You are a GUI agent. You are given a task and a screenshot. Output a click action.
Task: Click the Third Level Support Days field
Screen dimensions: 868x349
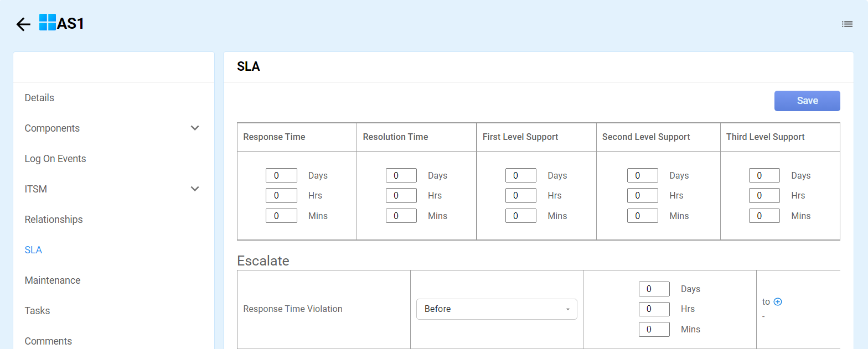coord(764,175)
